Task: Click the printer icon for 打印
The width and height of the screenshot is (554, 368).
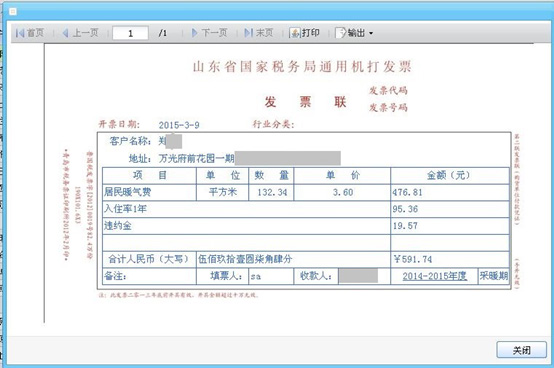Action: (295, 33)
